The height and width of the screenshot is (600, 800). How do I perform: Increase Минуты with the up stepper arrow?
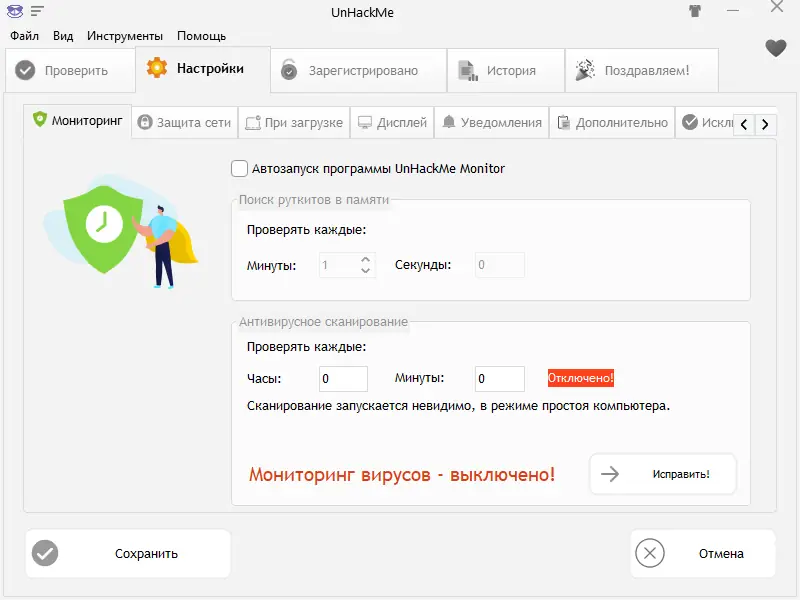364,260
